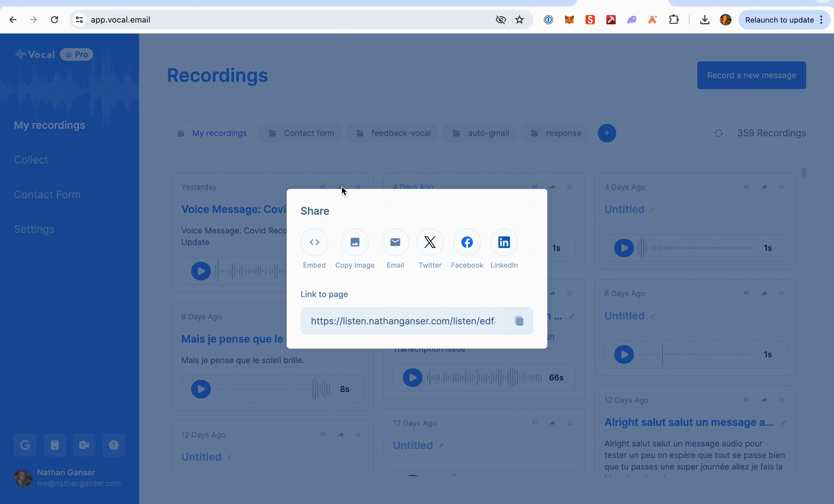Image resolution: width=834 pixels, height=504 pixels.
Task: Open Collect in sidebar
Action: (x=31, y=160)
